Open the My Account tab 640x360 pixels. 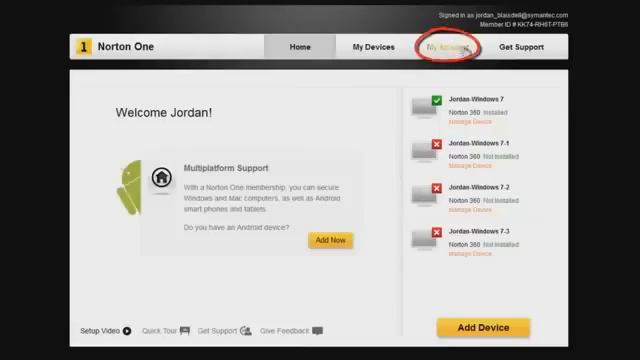(448, 47)
